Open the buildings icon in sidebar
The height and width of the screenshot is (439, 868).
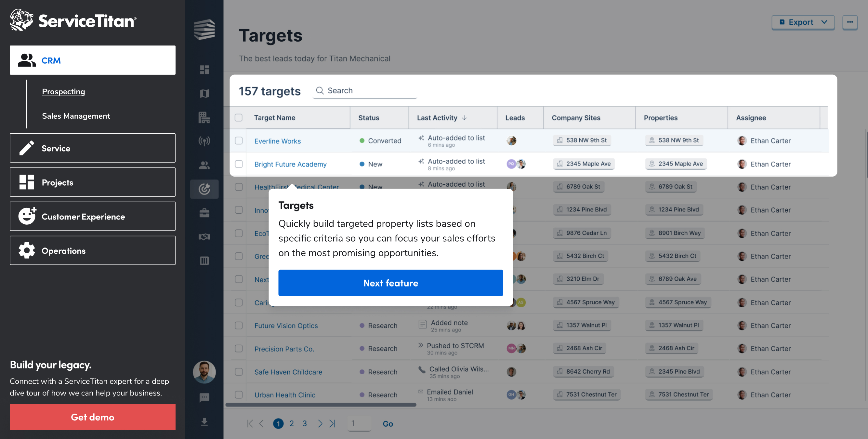click(204, 117)
